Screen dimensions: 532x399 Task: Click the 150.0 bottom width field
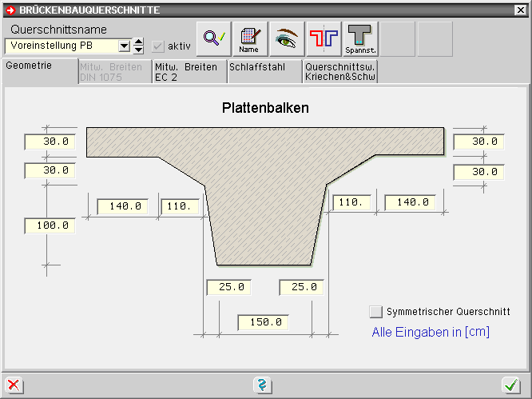pos(263,323)
